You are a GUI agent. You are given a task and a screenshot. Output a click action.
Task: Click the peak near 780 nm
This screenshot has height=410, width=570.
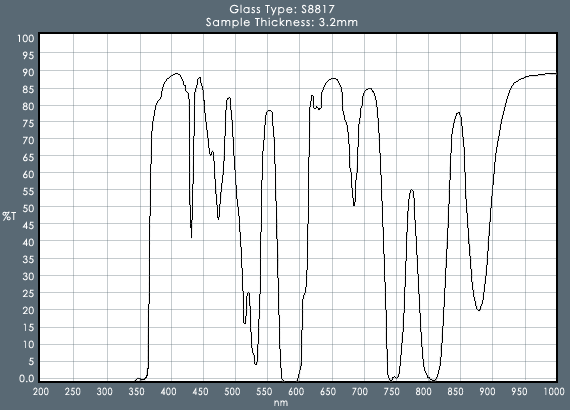[x=411, y=190]
